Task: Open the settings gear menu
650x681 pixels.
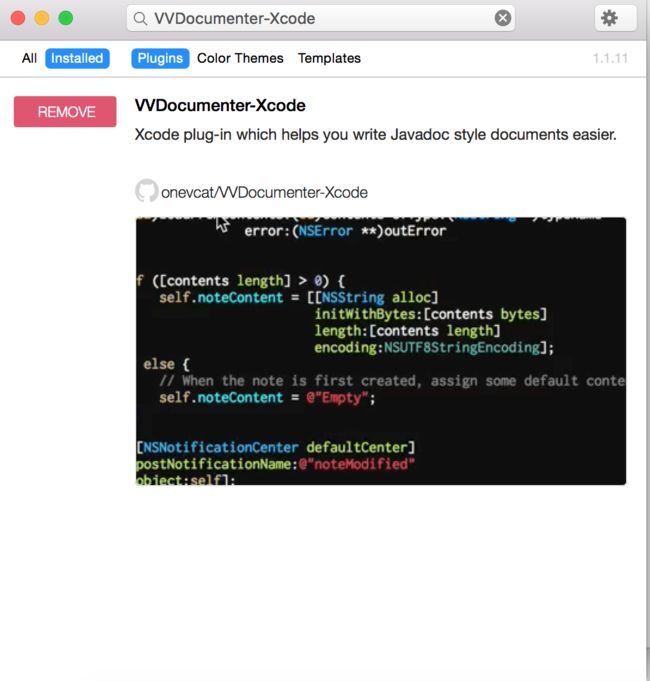Action: 615,18
